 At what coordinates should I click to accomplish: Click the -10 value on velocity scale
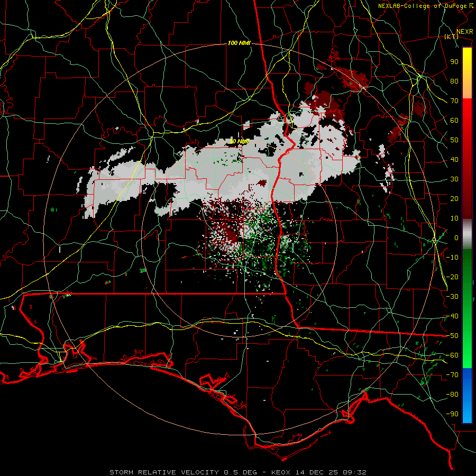452,258
